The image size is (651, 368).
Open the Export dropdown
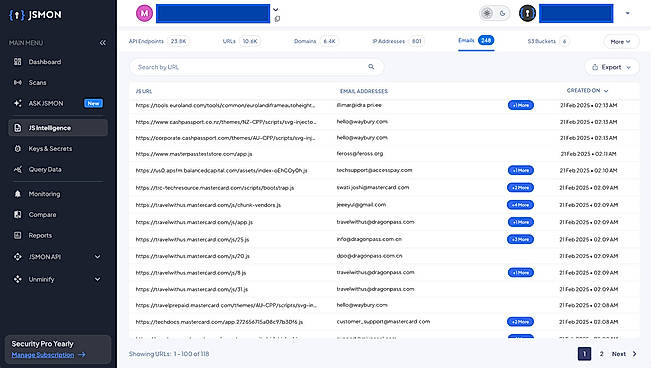coord(611,67)
